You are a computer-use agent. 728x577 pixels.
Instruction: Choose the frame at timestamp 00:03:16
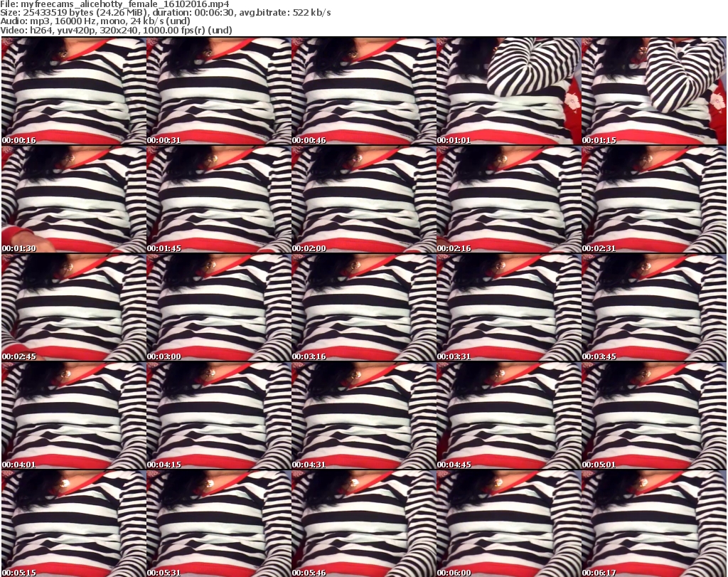(x=363, y=307)
